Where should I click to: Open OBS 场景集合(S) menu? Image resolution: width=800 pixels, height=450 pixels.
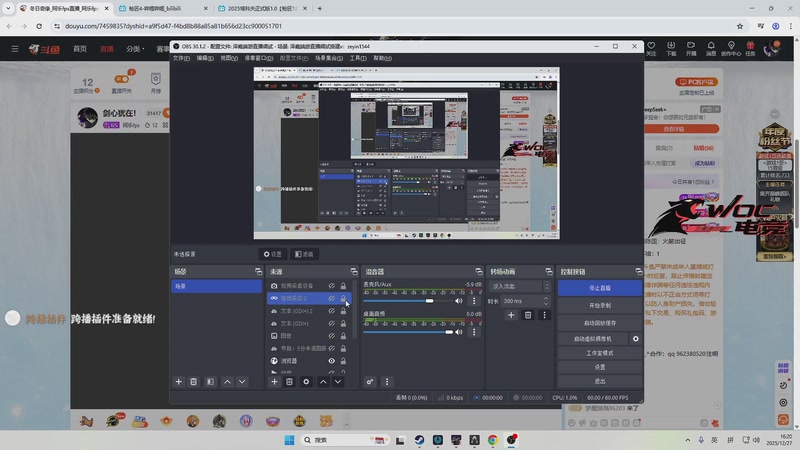tap(329, 58)
